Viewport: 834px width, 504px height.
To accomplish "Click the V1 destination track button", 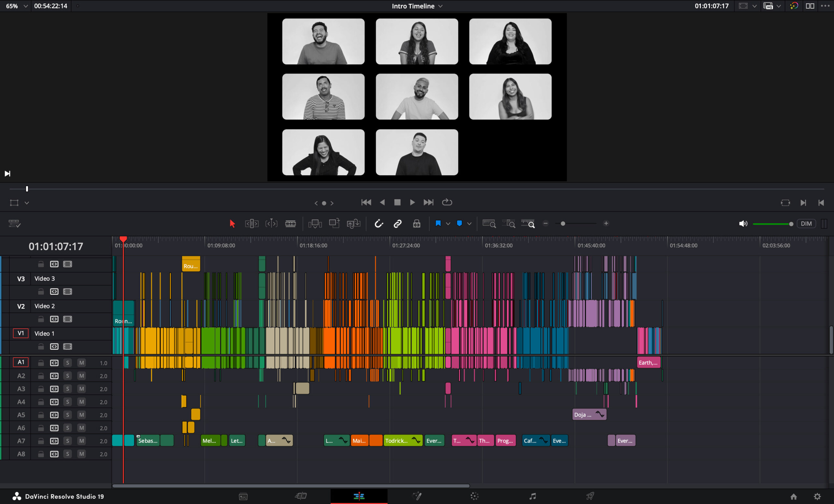I will click(21, 333).
